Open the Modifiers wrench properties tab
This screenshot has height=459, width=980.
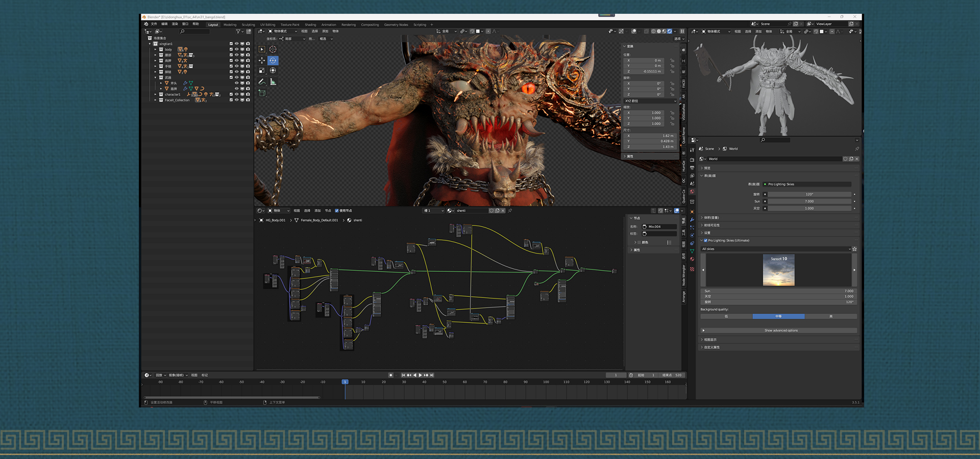coord(692,220)
